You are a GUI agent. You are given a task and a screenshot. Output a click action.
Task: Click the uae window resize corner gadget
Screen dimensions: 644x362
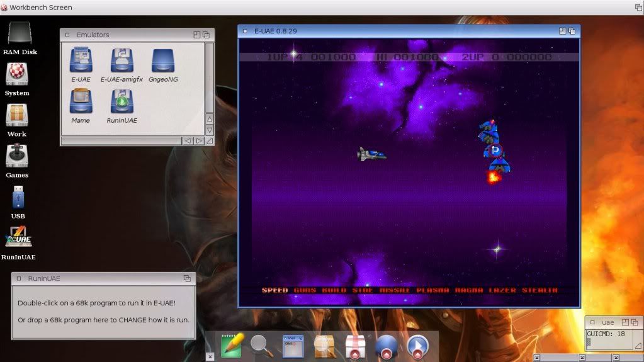pyautogui.click(x=638, y=346)
